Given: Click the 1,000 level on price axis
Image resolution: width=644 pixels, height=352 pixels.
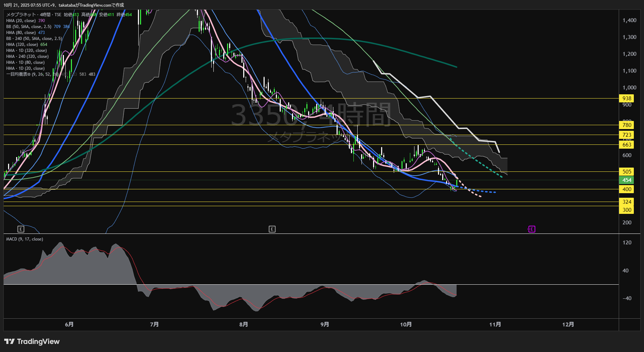Looking at the screenshot, I should [629, 88].
